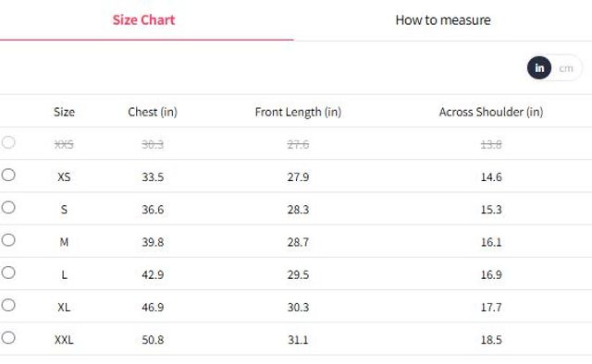
Task: Click the Across Shoulder (in) header
Action: click(491, 112)
